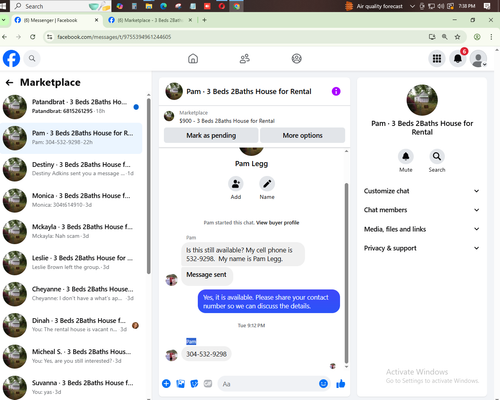Open Suvanna conversation in list
Viewport: 500px width, 400px height.
71,387
